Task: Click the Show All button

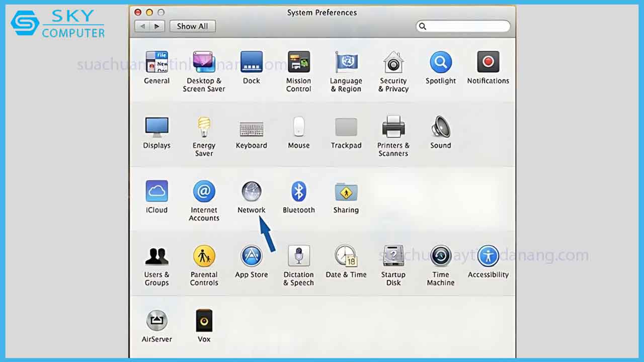Action: click(x=192, y=26)
